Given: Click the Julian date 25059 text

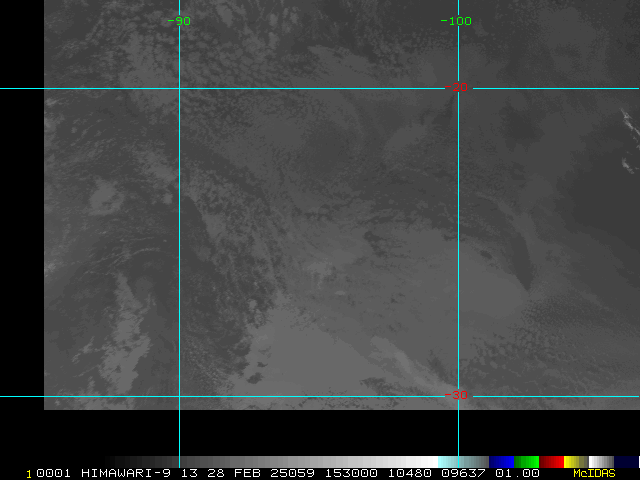Looking at the screenshot, I should [x=292, y=473].
